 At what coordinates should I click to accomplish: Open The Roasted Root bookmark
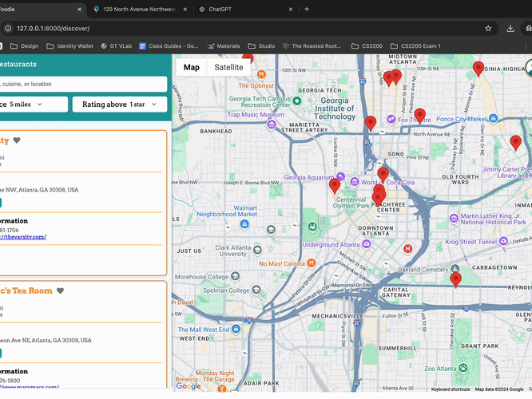point(312,46)
